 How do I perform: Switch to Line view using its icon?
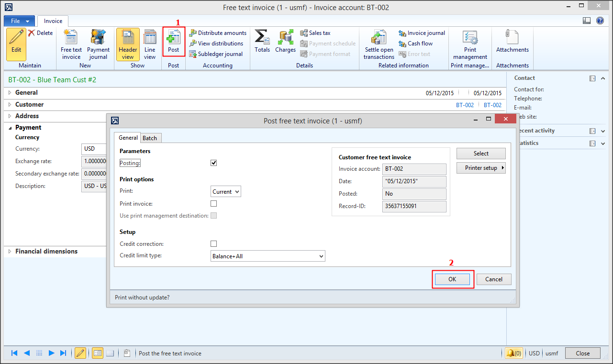pyautogui.click(x=150, y=43)
